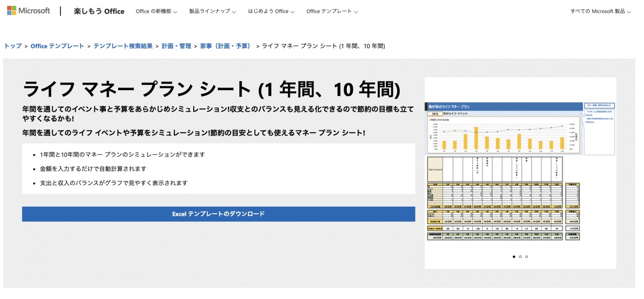Go to トップ breadcrumb
This screenshot has width=644, height=299.
click(13, 46)
